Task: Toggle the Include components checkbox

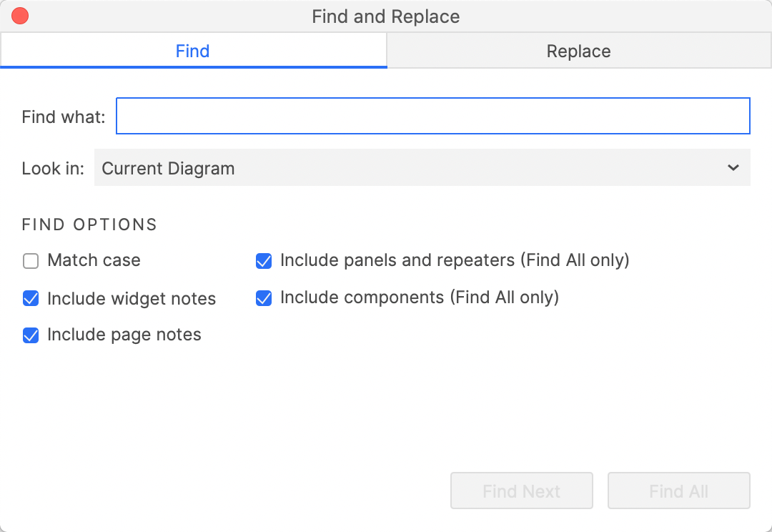Action: [x=264, y=298]
